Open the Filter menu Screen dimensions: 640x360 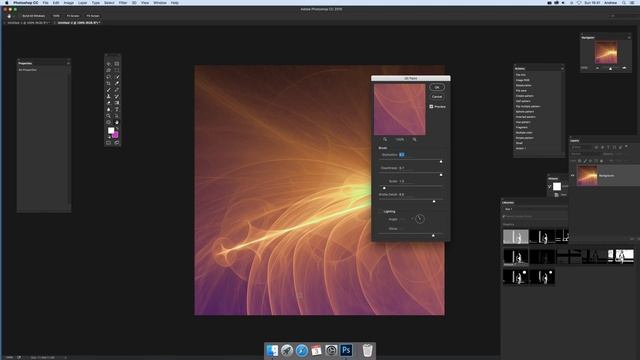pos(123,3)
